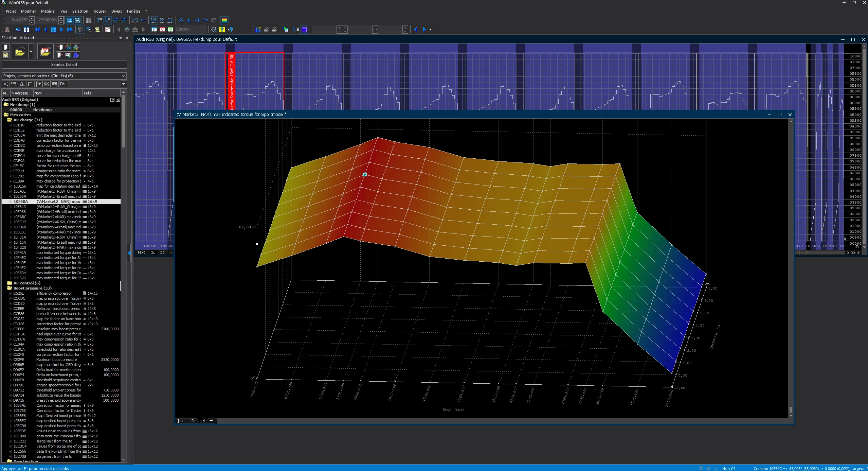Viewport: 868px width, 471px height.
Task: Toggle the Dé... filter button
Action: point(64,84)
